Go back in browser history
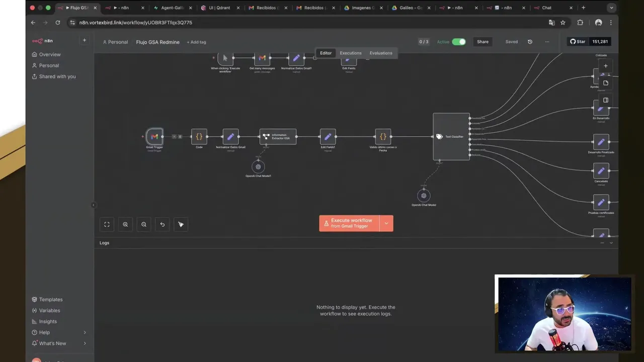This screenshot has width=644, height=362. click(x=33, y=23)
